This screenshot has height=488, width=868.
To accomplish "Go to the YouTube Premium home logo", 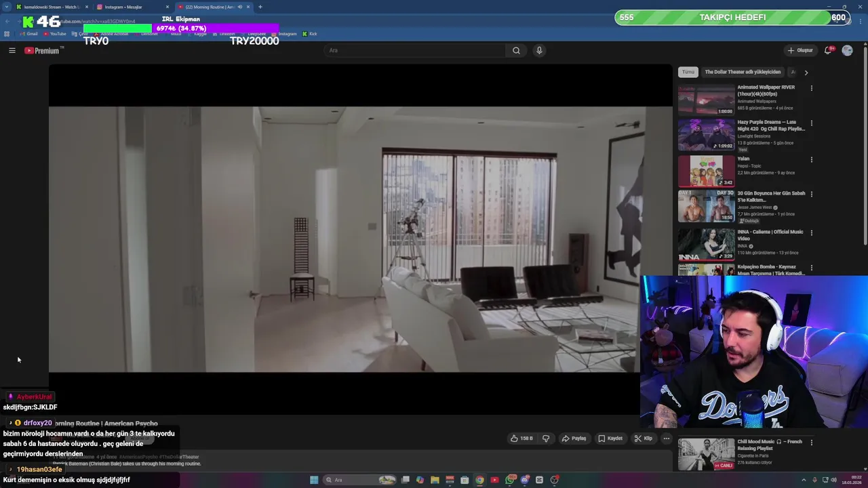I will point(43,50).
